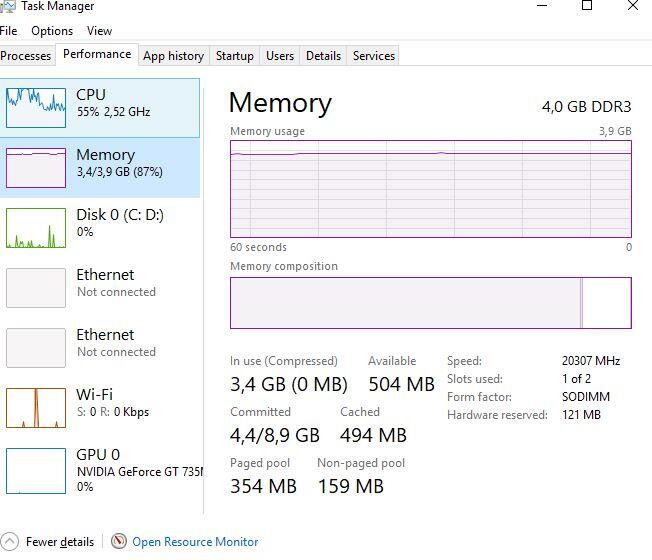Click the CPU usage graph thumbnail
652x560 pixels.
[x=36, y=107]
